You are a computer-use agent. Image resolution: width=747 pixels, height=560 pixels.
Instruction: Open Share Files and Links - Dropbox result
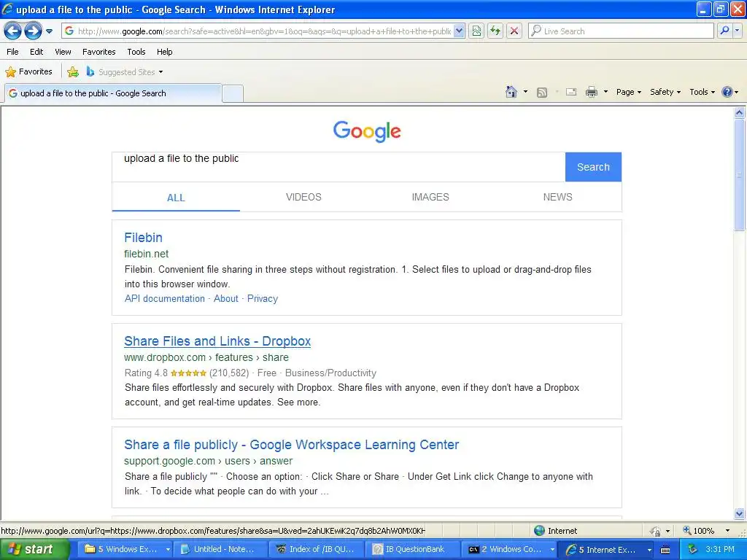pyautogui.click(x=217, y=341)
